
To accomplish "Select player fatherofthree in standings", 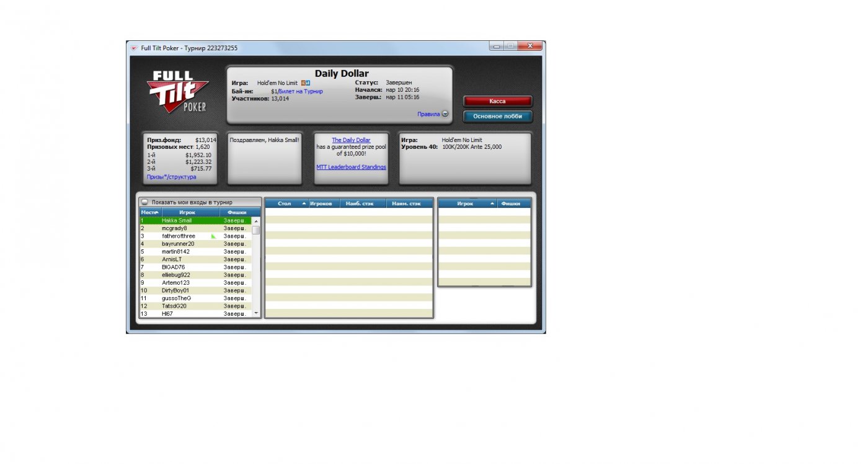I will (196, 236).
